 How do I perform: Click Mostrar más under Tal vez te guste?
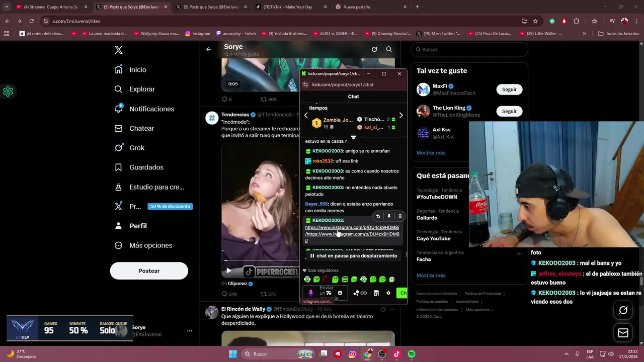(431, 153)
